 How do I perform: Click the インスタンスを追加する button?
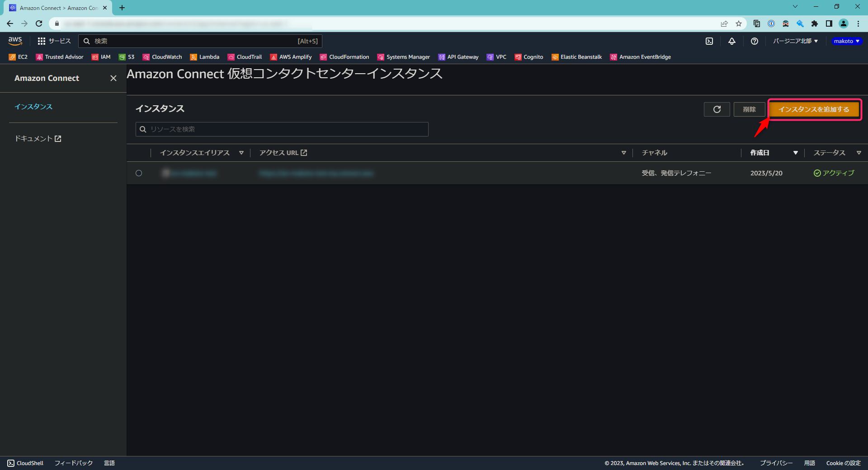814,109
